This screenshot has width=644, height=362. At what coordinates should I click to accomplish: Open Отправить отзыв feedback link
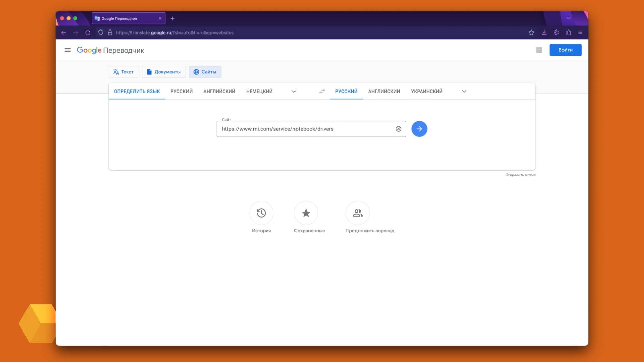pyautogui.click(x=520, y=175)
